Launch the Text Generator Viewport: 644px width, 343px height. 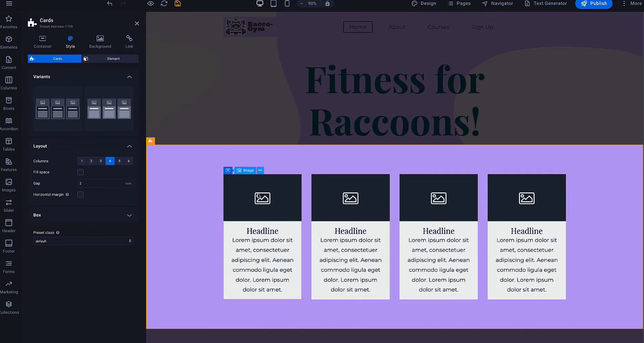click(546, 3)
